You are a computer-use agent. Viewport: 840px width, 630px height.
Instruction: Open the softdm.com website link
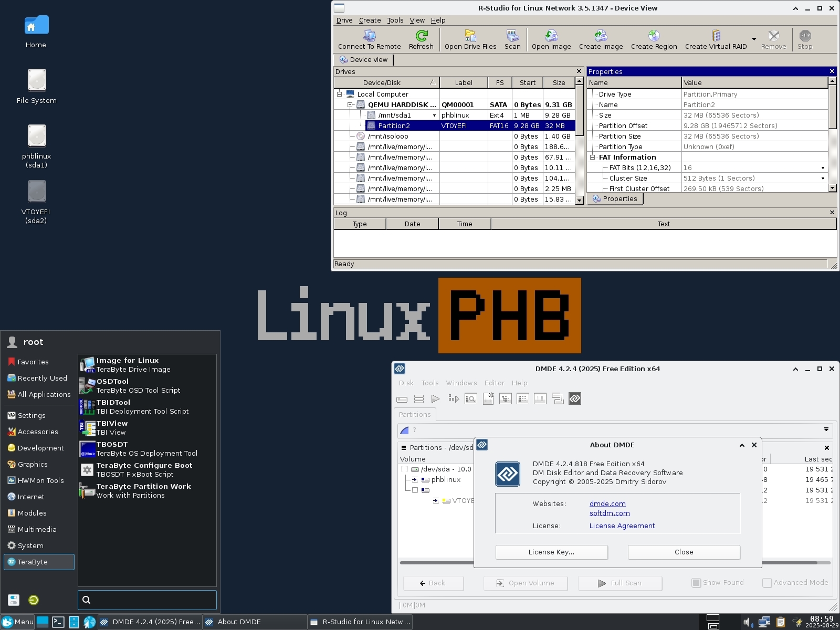click(x=610, y=513)
